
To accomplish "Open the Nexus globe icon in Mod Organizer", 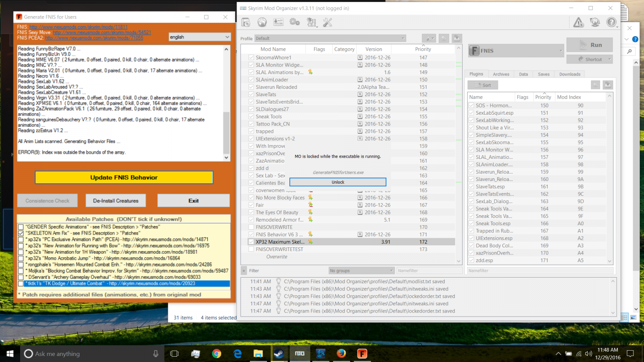I will point(262,23).
